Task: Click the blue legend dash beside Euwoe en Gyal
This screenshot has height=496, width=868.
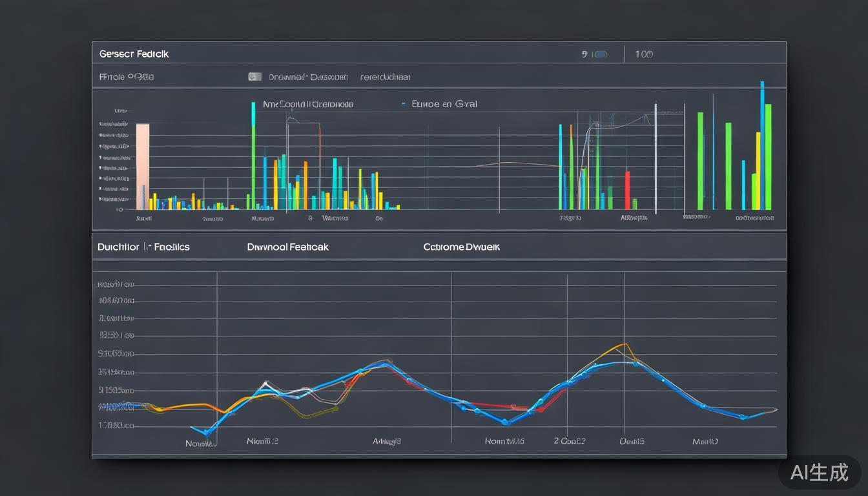Action: (x=404, y=103)
